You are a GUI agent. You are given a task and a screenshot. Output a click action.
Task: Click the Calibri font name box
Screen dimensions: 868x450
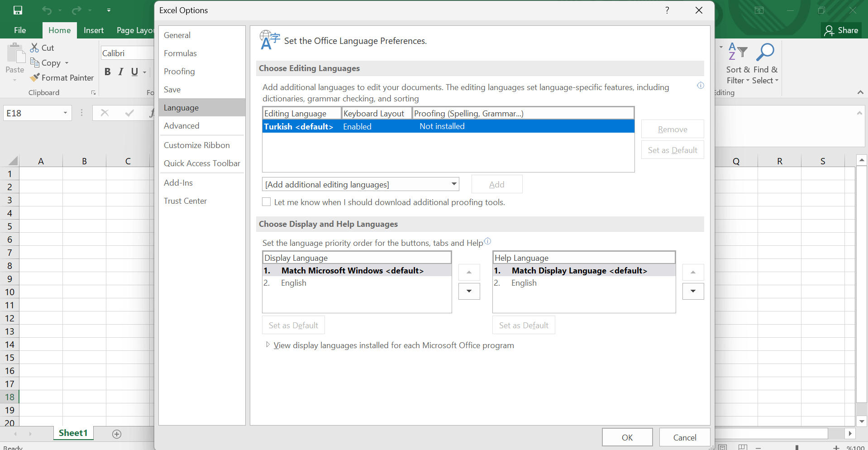[x=127, y=53]
